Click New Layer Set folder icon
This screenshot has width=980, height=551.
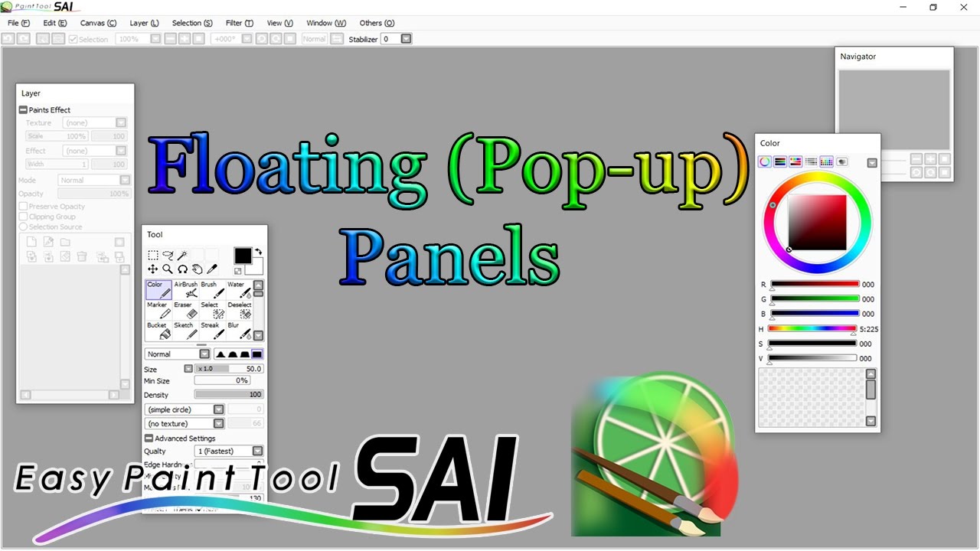[65, 242]
